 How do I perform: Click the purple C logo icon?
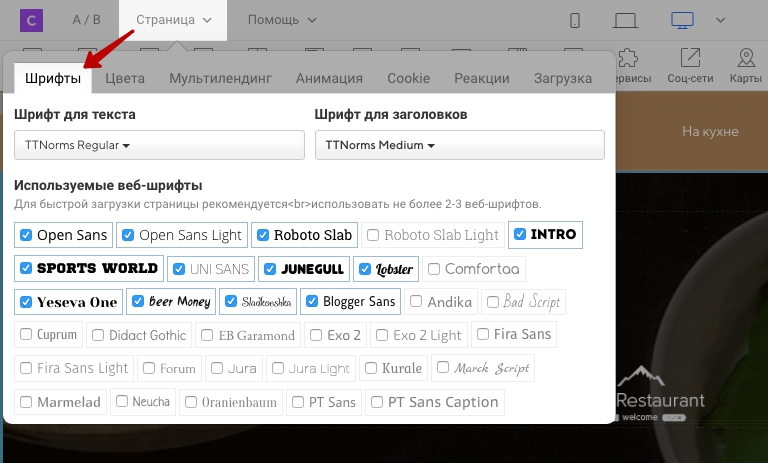[31, 20]
